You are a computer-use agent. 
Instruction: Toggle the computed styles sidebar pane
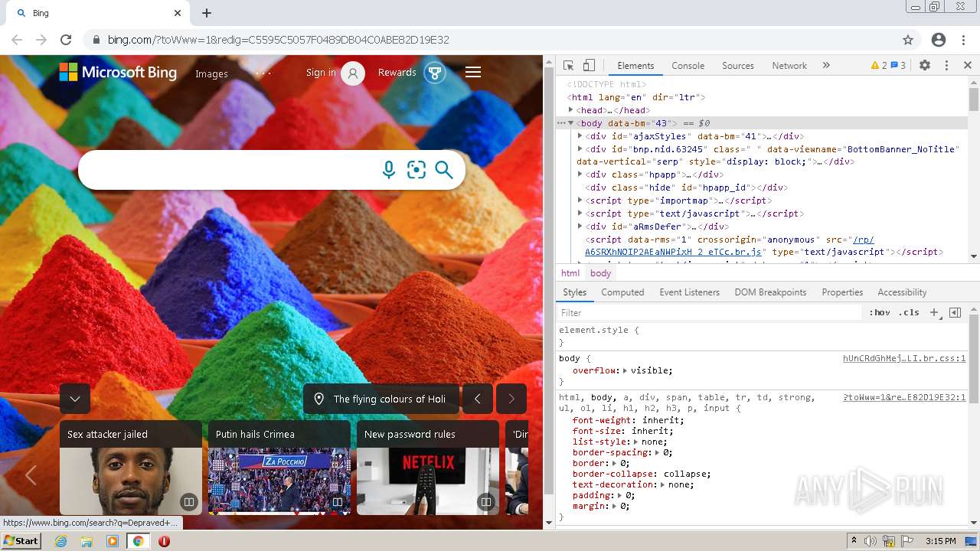tap(955, 312)
